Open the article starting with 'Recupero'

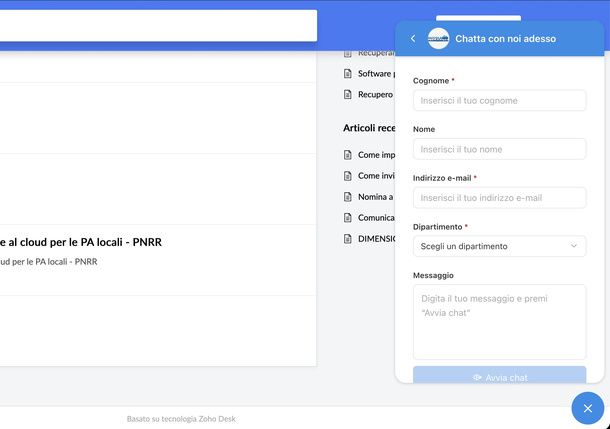pyautogui.click(x=375, y=95)
